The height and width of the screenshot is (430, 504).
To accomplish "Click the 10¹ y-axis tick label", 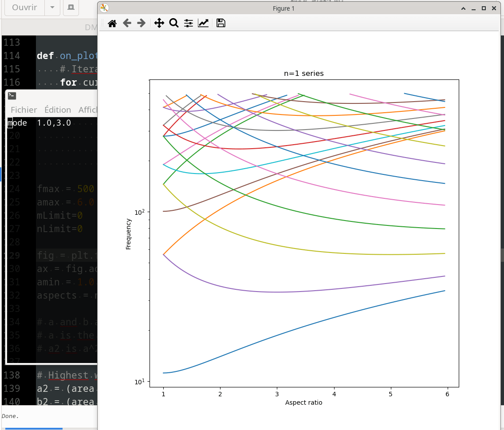I will tap(140, 382).
